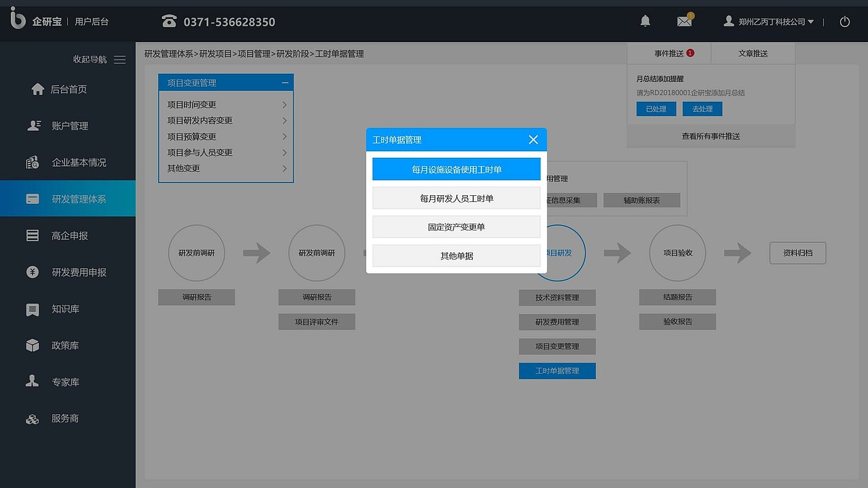Expand the 项目参与人员变更 arrow
Viewport: 868px width, 488px height.
point(284,152)
